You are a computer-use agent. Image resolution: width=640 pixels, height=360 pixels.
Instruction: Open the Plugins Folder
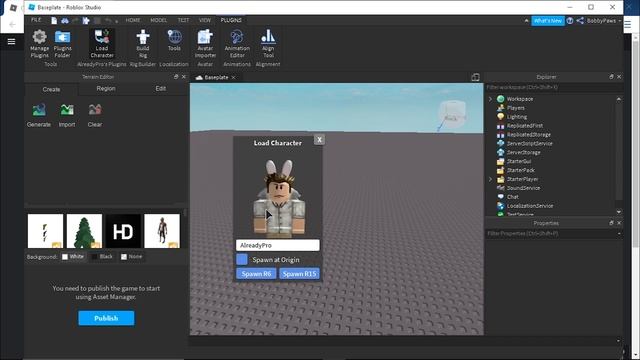tap(62, 44)
